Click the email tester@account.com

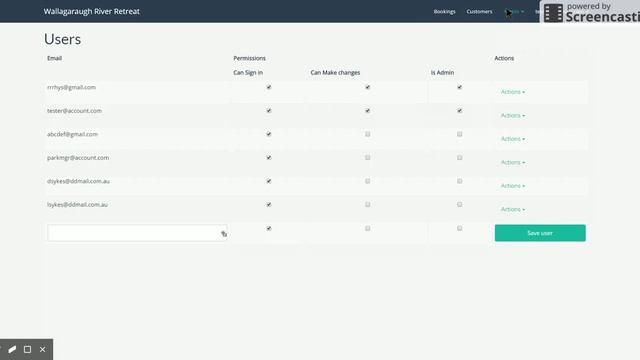(x=74, y=111)
